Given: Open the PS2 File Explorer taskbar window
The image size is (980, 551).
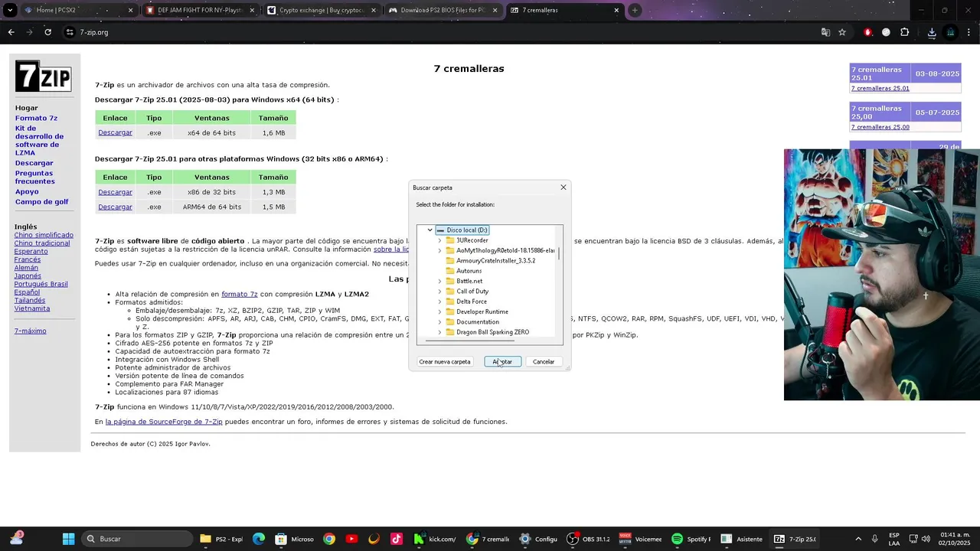Looking at the screenshot, I should coord(221,539).
